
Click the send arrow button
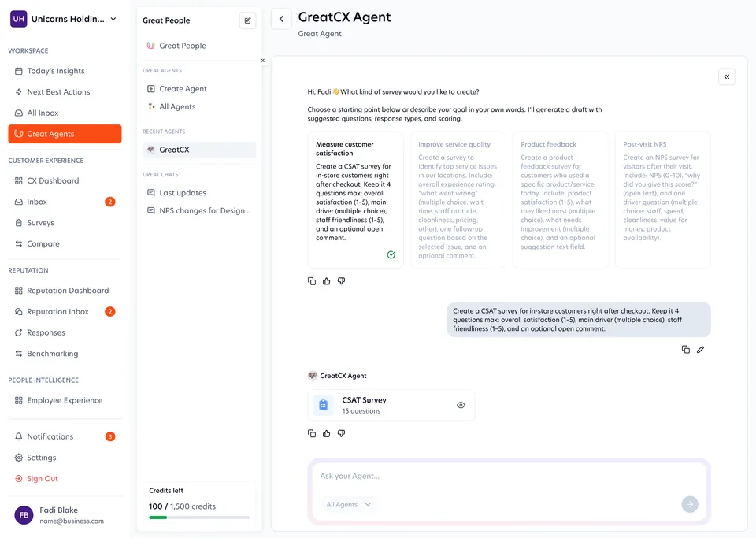[x=690, y=504]
